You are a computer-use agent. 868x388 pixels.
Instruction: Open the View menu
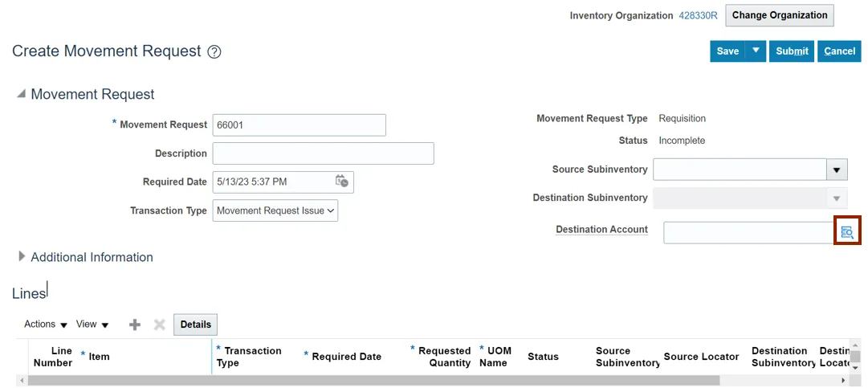(92, 325)
